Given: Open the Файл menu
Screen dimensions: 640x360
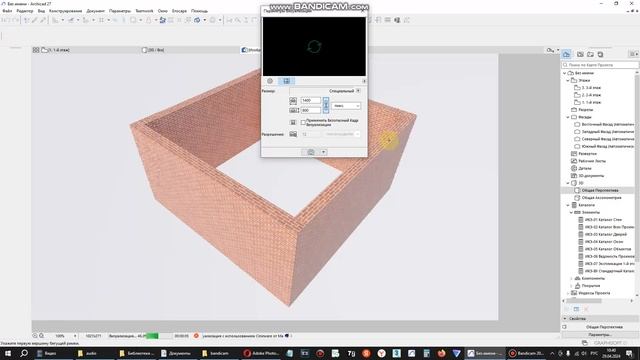Looking at the screenshot, I should (7, 11).
